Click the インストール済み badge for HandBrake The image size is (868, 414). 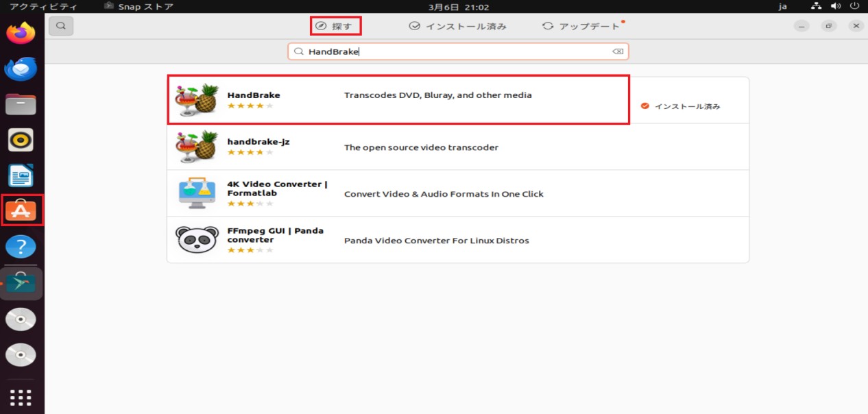tap(680, 106)
